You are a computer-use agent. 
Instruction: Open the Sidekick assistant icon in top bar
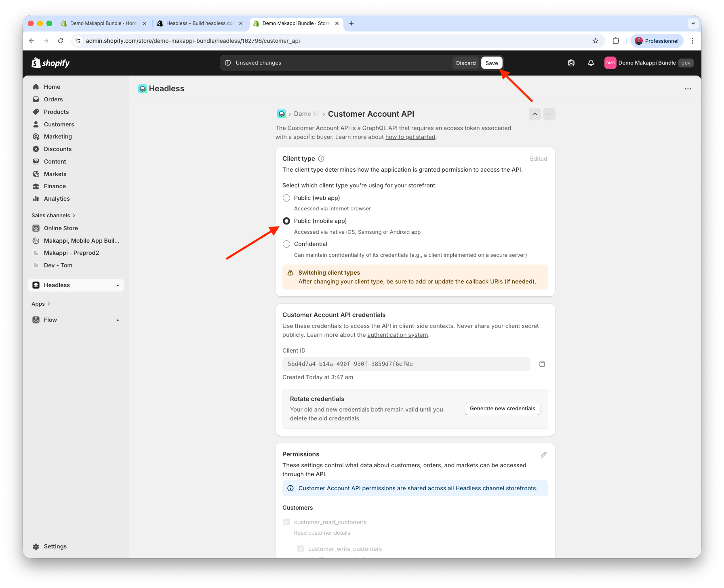click(x=571, y=63)
